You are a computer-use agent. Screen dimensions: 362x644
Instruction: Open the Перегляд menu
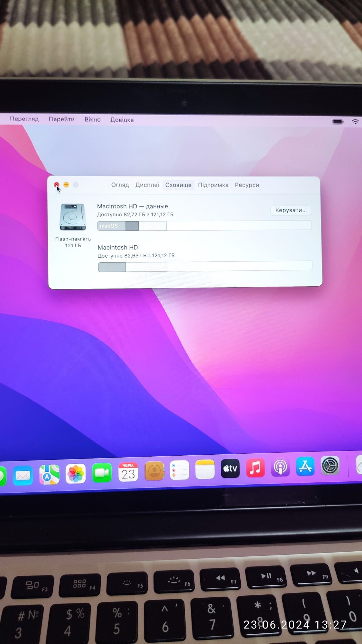(x=24, y=119)
